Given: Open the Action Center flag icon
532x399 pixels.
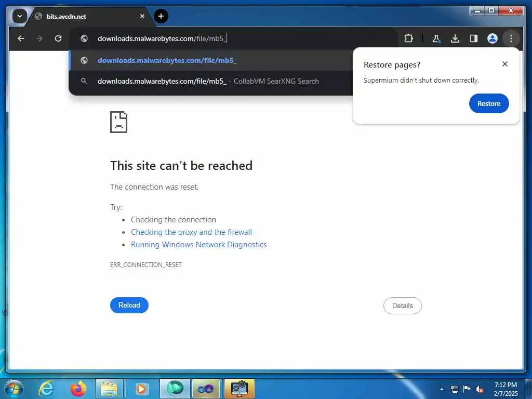Looking at the screenshot, I should (467, 389).
